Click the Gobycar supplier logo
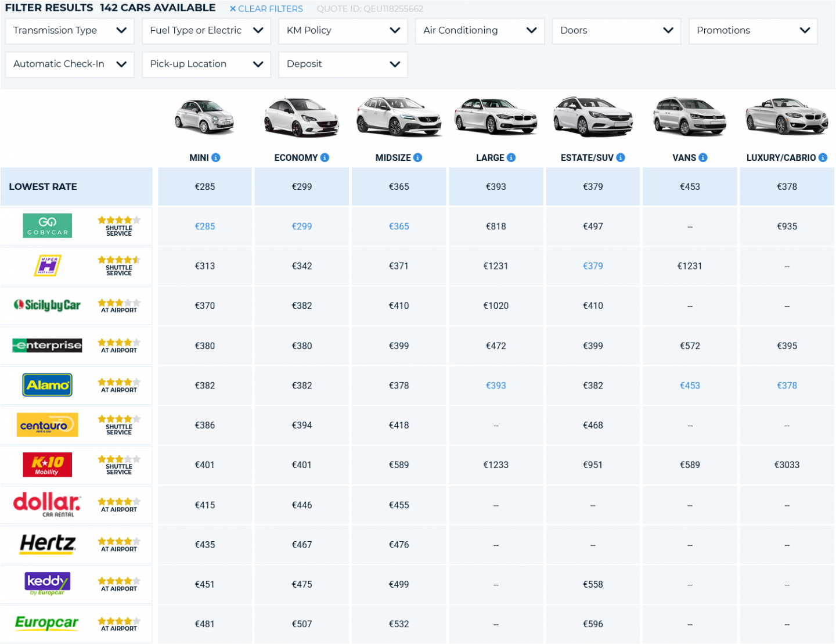 click(48, 226)
